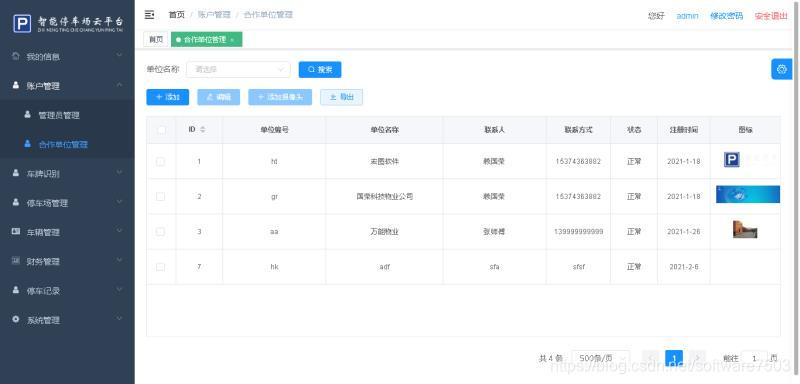Collapse the 账户管理 menu
Viewport: 800px width, 384px height.
point(67,86)
